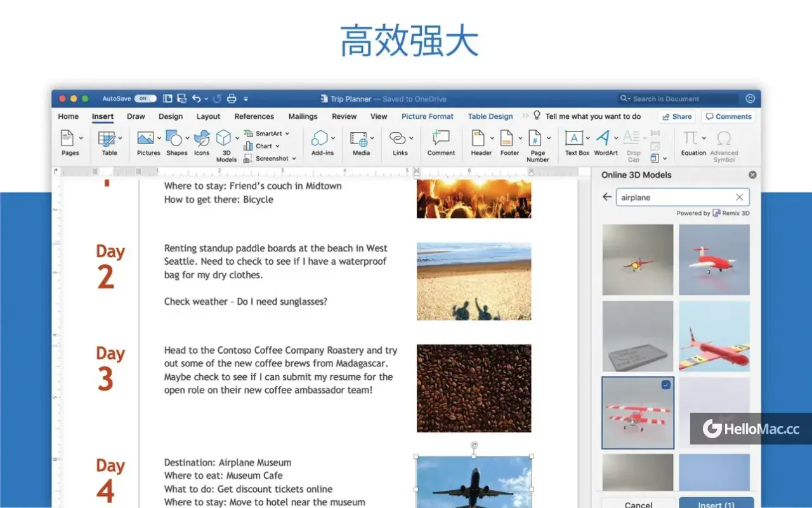The image size is (812, 508).
Task: Open the Comments button
Action: 728,116
